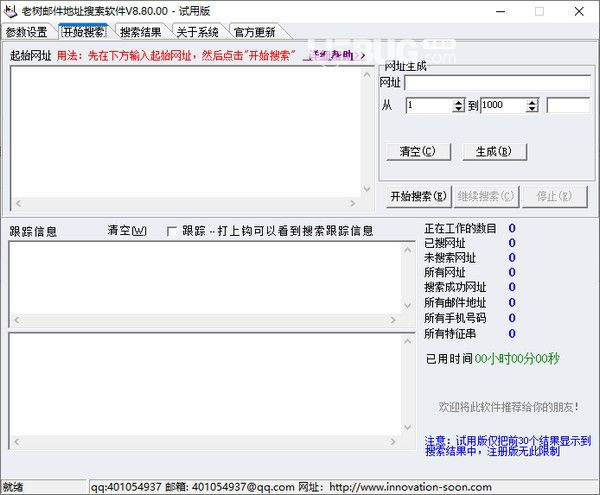
Task: Increase the 到 value with up arrow
Action: 532,102
